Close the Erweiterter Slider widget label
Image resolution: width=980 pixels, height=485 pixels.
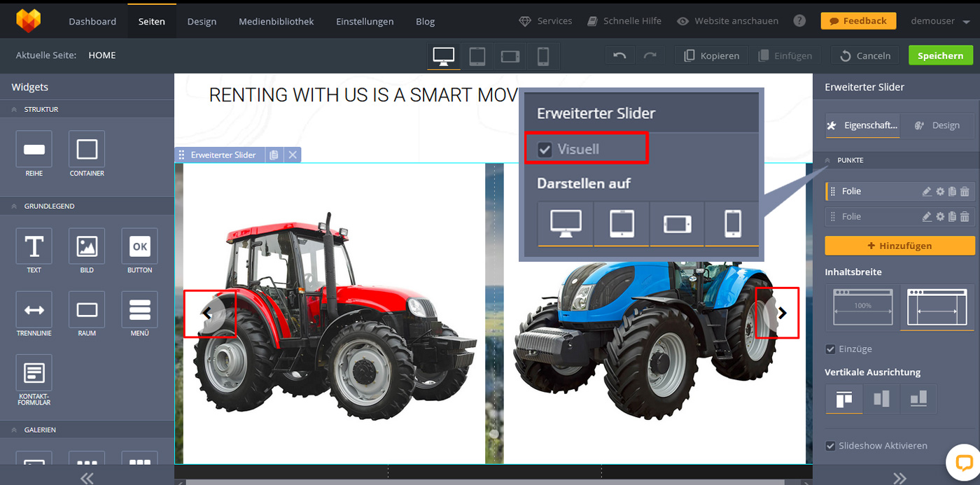[x=293, y=155]
